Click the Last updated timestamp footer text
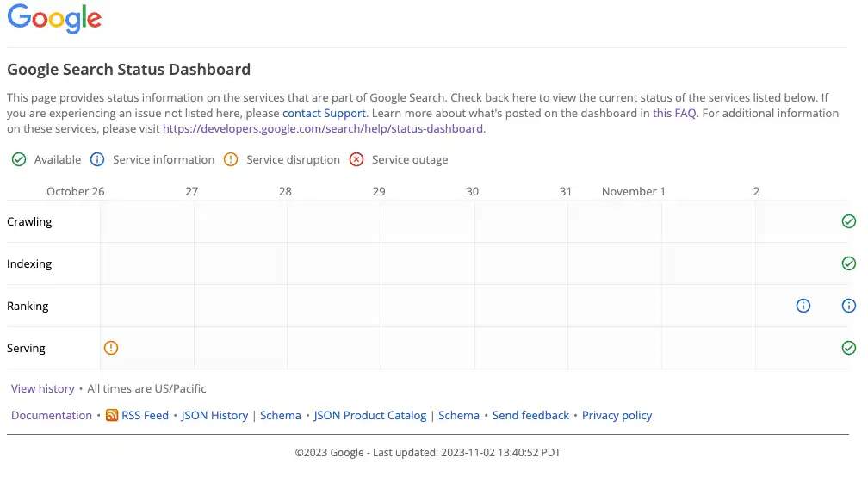This screenshot has width=868, height=477. tap(467, 453)
